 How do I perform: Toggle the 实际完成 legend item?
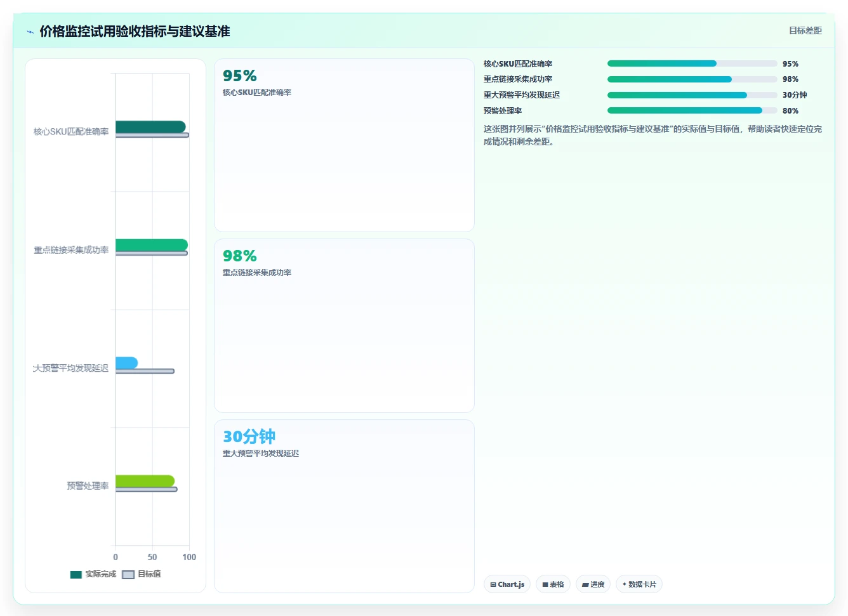[93, 574]
